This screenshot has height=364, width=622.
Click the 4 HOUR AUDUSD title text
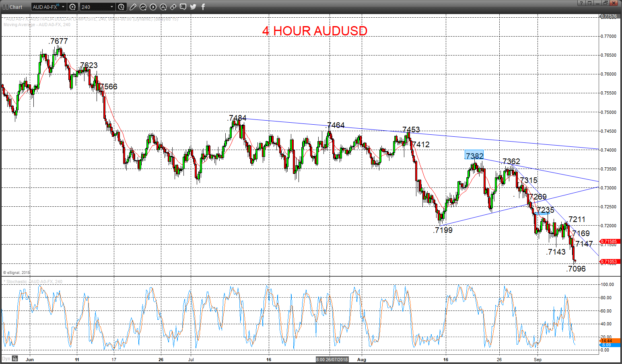[315, 31]
